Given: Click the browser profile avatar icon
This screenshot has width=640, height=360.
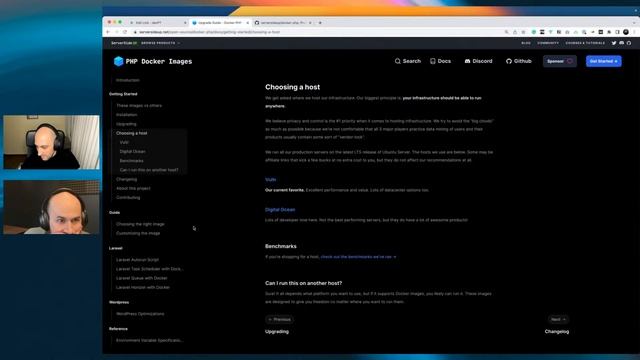Looking at the screenshot, I should [x=626, y=32].
